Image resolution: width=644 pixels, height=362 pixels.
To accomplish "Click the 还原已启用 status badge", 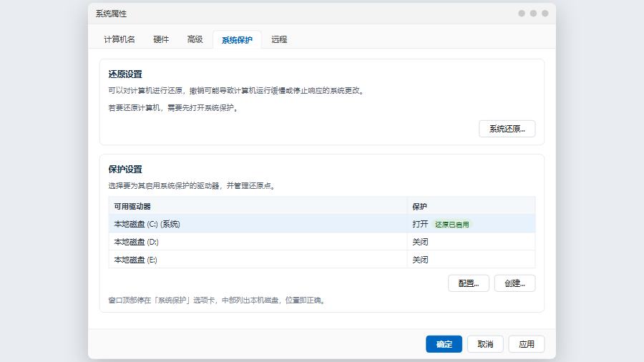I will coord(452,225).
